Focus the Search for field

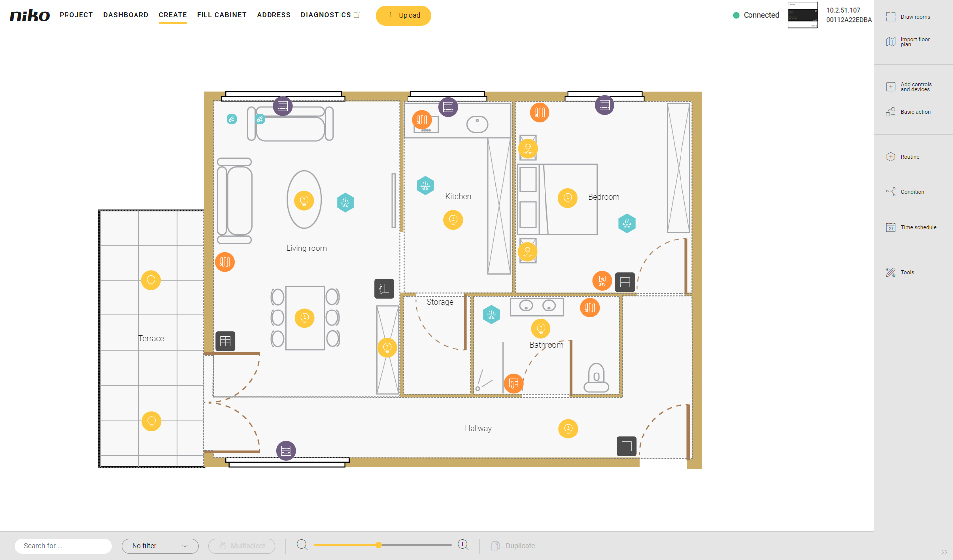point(64,546)
